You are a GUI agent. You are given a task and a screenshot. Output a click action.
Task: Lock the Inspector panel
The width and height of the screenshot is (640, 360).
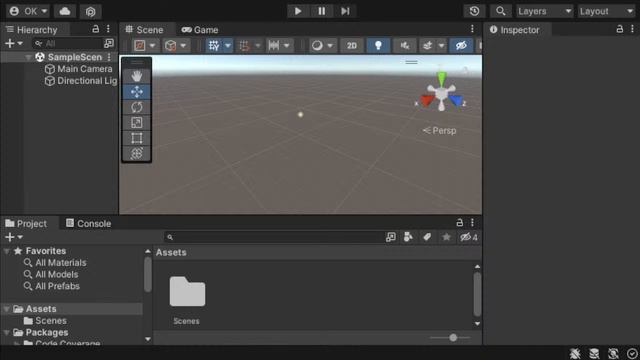click(x=619, y=29)
